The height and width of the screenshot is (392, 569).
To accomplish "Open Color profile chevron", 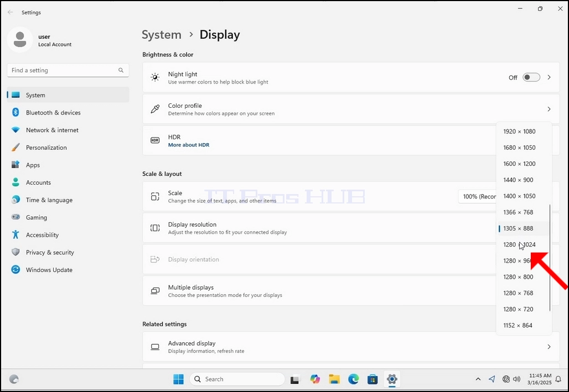I will pyautogui.click(x=549, y=109).
